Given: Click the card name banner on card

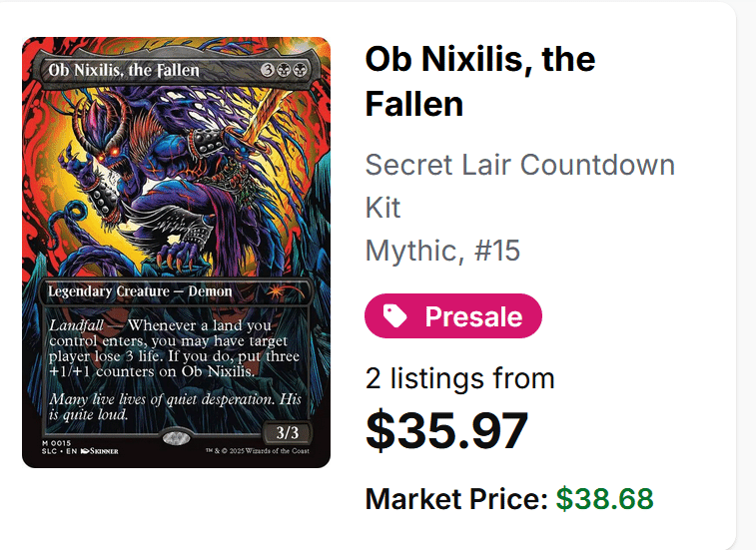Looking at the screenshot, I should pos(177,71).
